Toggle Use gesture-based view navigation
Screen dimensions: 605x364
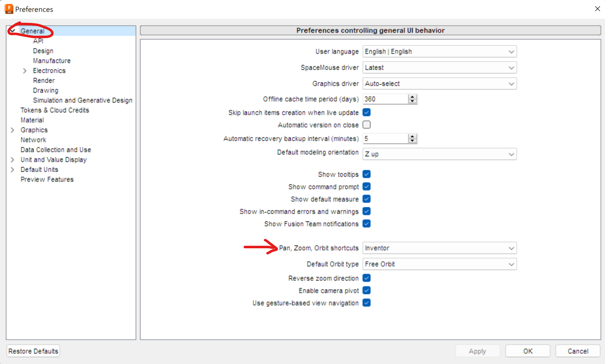point(367,303)
